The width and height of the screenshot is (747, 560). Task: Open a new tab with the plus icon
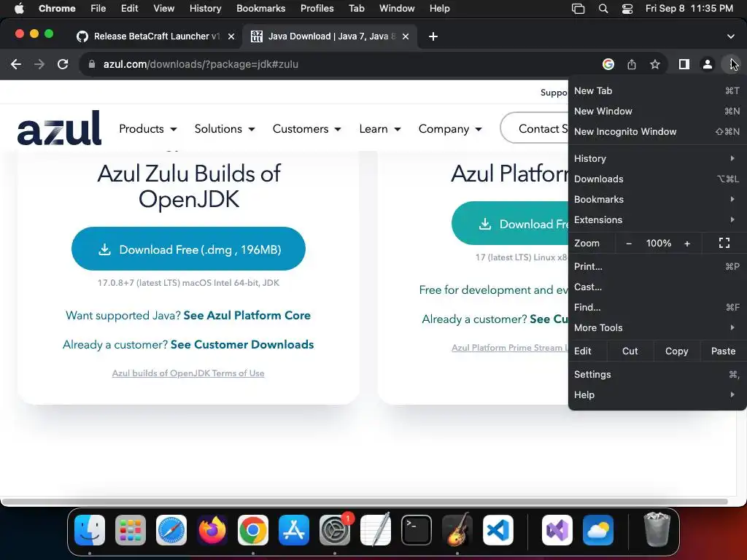pyautogui.click(x=433, y=36)
